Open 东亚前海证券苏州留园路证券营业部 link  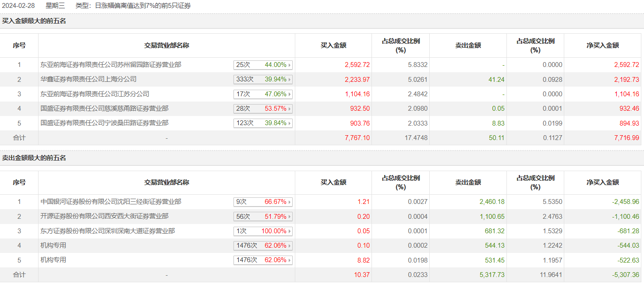click(110, 65)
